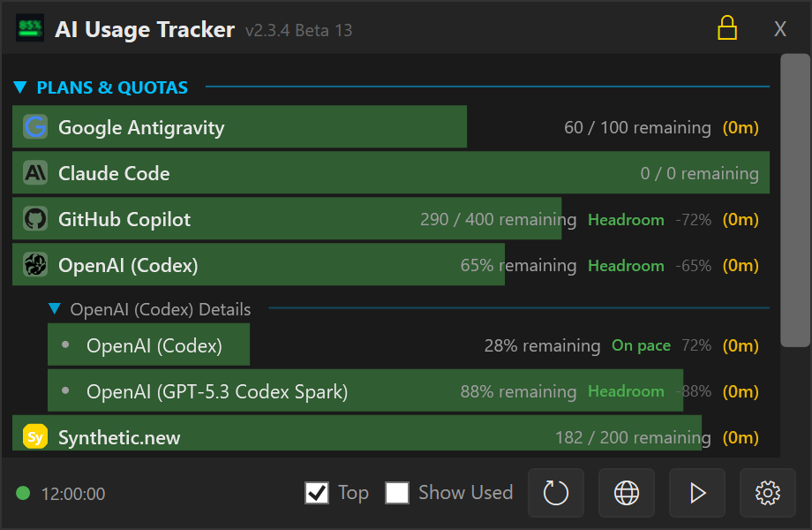
Task: Enable the Show Used checkbox
Action: click(397, 493)
